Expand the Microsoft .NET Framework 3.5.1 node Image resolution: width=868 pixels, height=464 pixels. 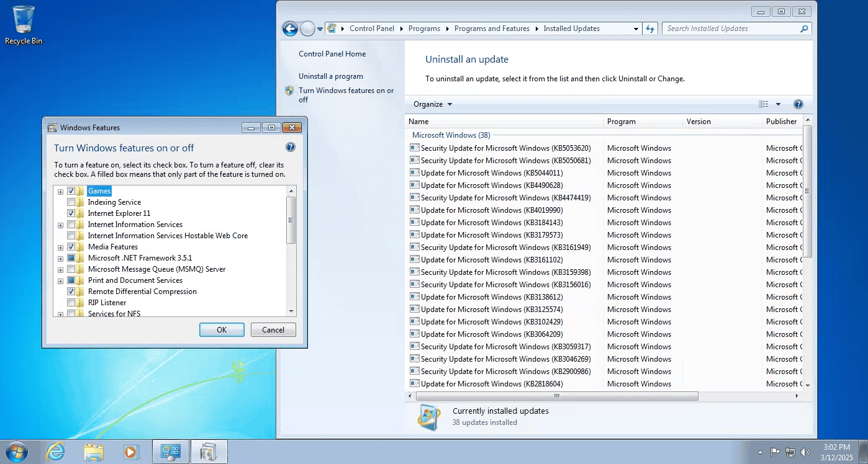60,259
